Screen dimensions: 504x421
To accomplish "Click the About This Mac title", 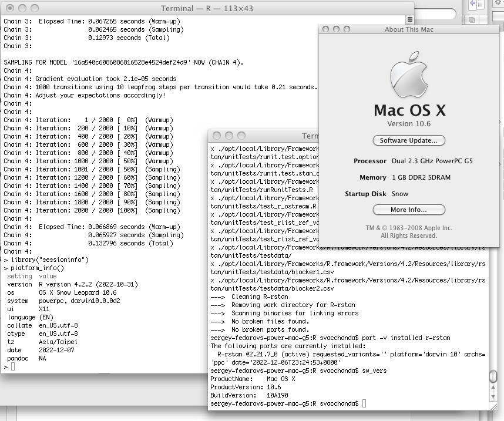I will tap(409, 29).
